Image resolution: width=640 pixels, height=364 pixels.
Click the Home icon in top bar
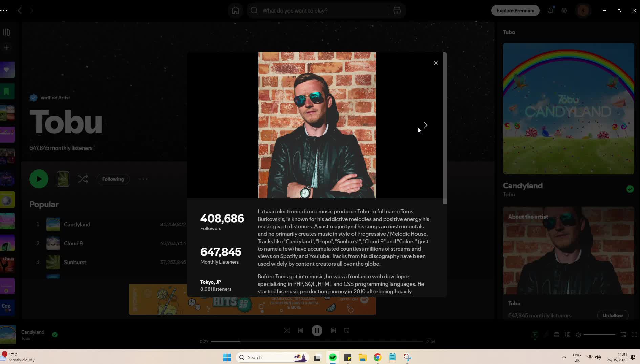(235, 11)
